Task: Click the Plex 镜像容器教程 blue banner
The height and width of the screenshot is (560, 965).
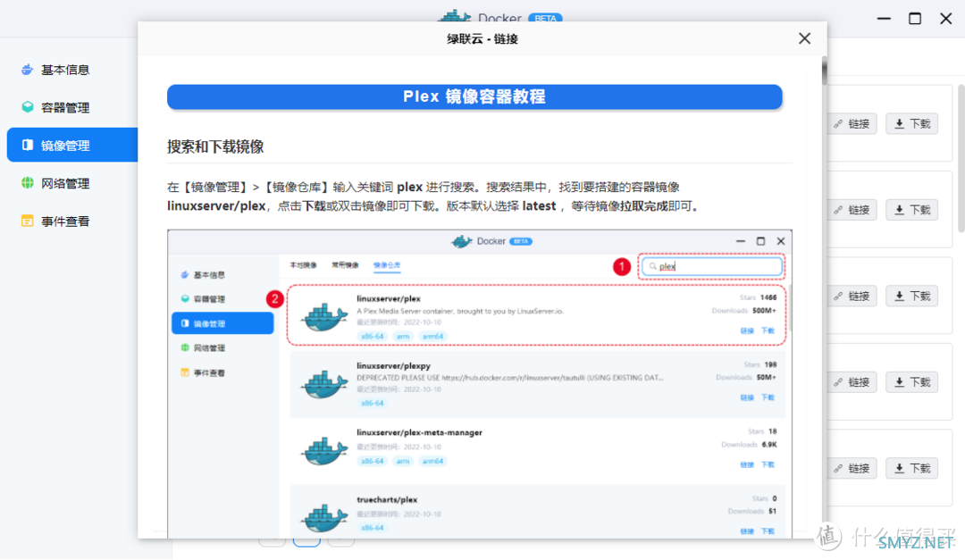Action: point(474,96)
